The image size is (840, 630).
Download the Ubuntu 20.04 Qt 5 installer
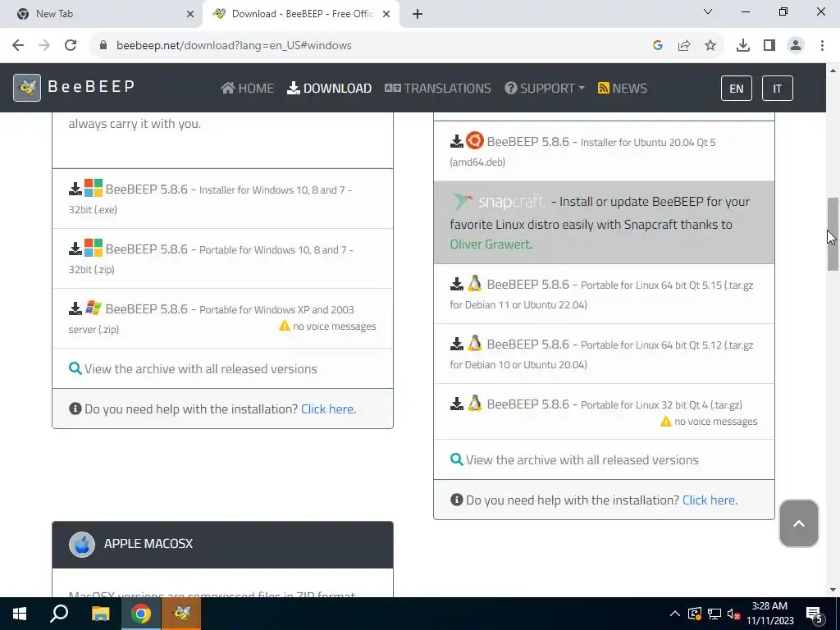604,152
